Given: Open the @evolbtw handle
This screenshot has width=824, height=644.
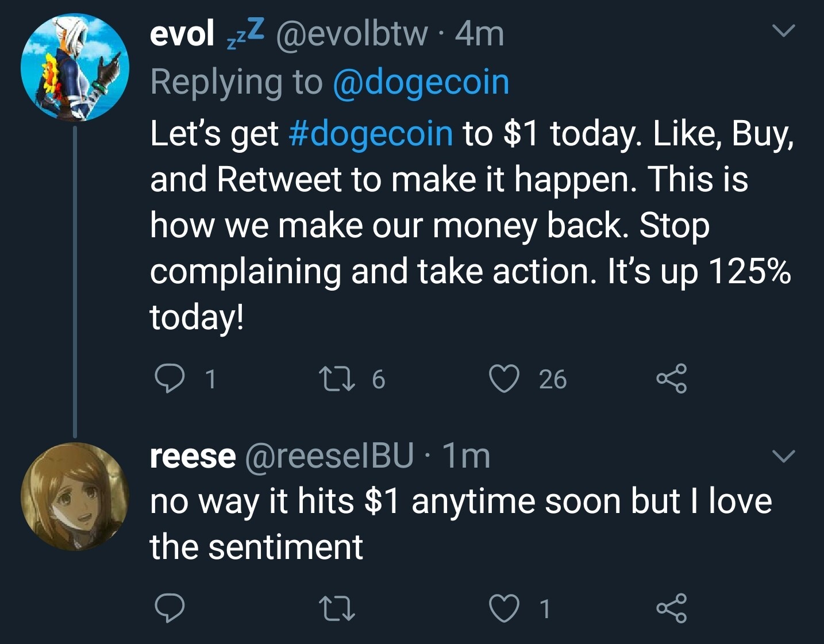Looking at the screenshot, I should click(x=352, y=33).
